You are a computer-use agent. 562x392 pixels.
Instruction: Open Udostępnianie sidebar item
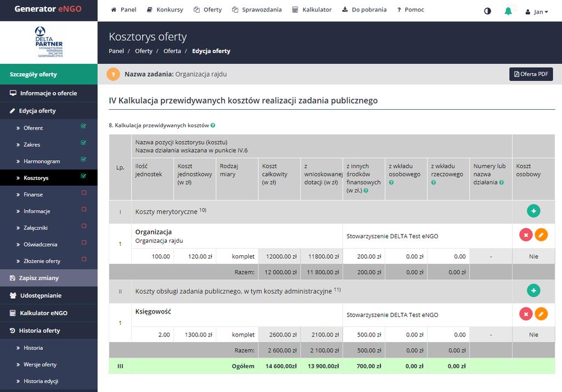click(x=49, y=295)
